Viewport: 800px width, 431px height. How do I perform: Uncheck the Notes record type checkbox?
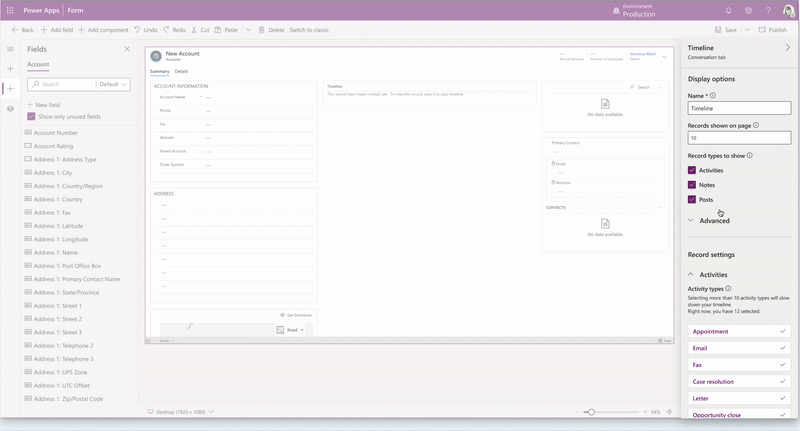coord(692,185)
